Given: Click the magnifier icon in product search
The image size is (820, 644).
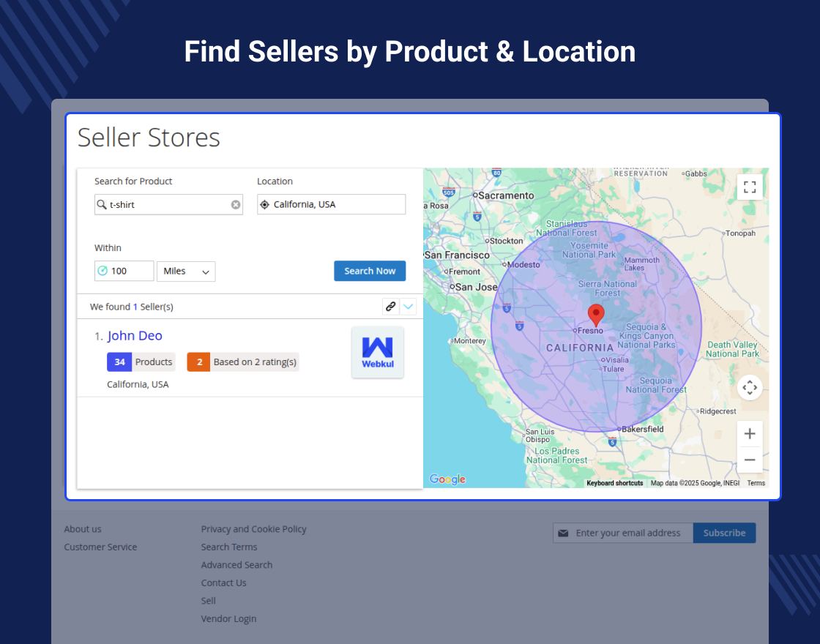Looking at the screenshot, I should pos(102,204).
